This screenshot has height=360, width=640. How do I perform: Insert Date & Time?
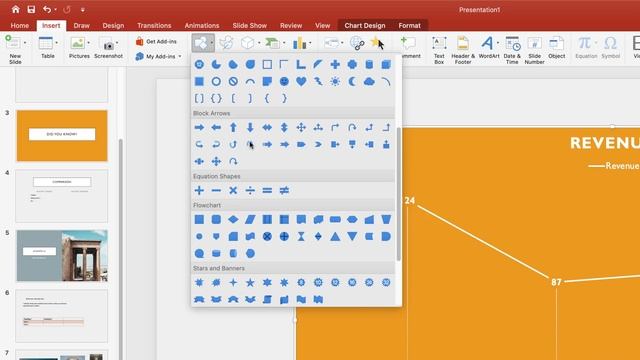(512, 50)
